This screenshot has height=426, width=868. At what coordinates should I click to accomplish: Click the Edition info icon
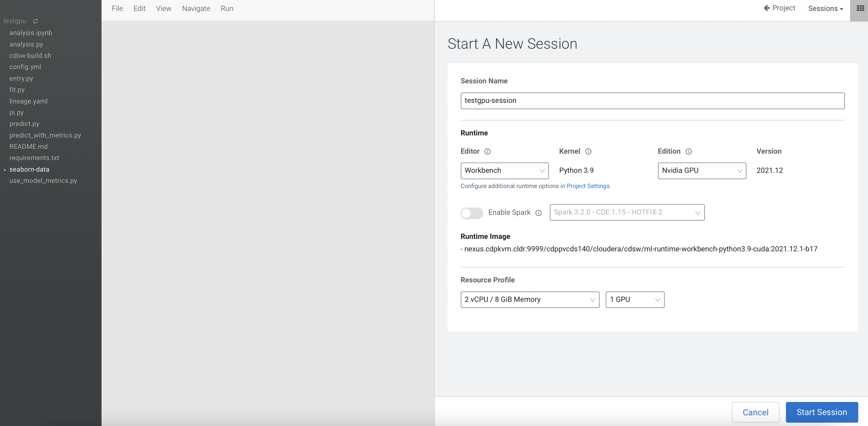(x=688, y=152)
